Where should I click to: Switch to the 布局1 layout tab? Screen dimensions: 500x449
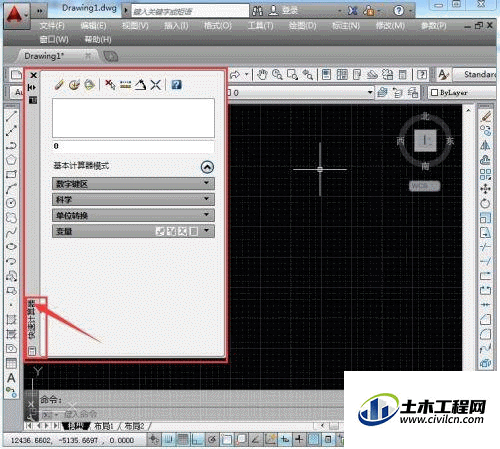click(x=104, y=426)
